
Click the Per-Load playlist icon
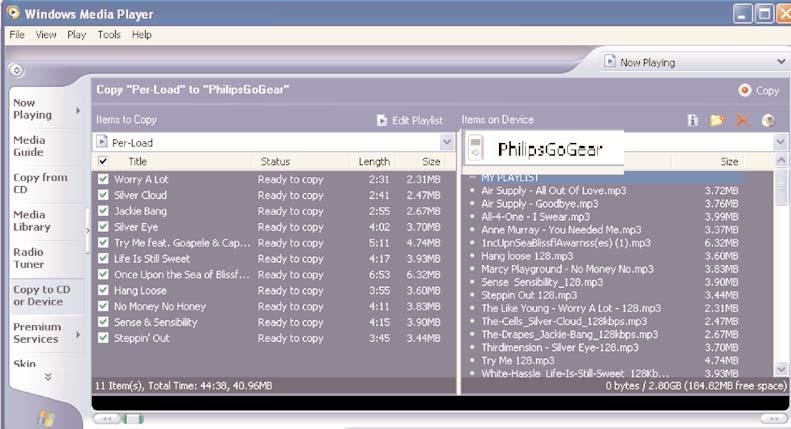coord(102,142)
